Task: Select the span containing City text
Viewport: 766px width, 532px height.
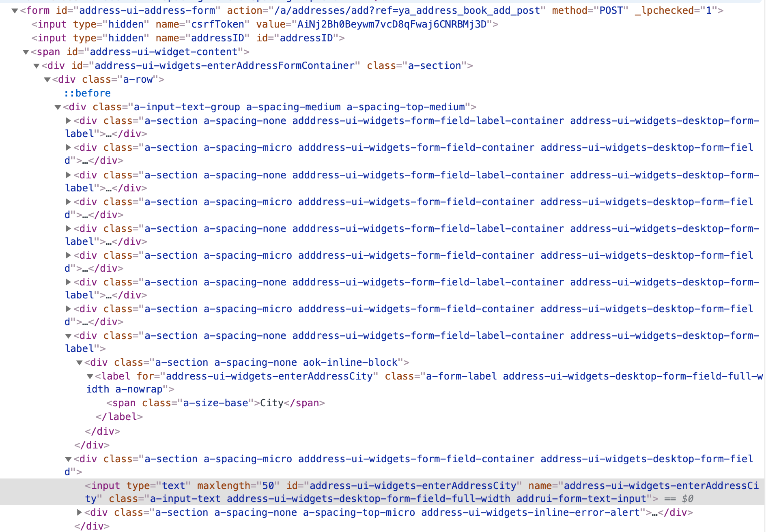Action: (x=215, y=403)
